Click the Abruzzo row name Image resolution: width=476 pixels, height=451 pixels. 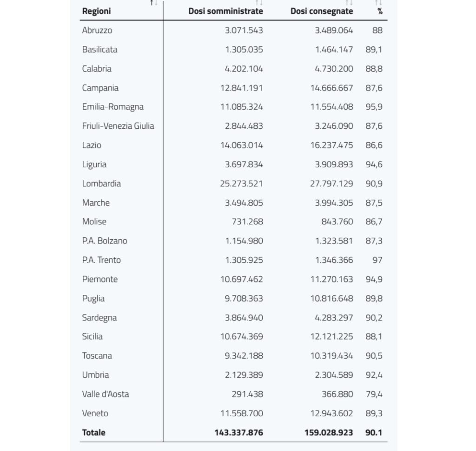click(x=97, y=30)
